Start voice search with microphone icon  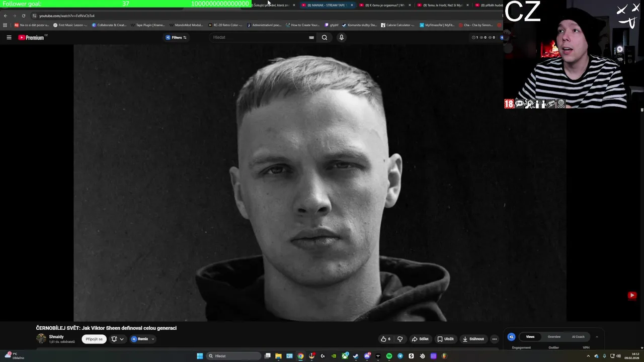tap(341, 37)
